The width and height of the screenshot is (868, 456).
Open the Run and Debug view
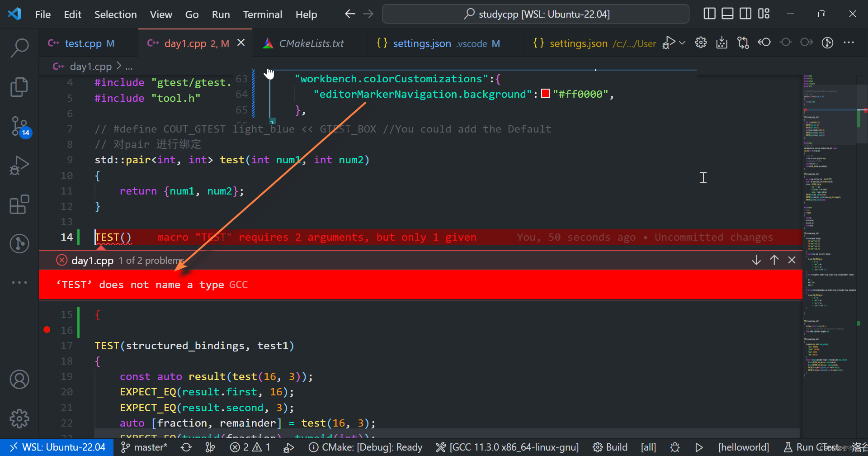click(19, 165)
